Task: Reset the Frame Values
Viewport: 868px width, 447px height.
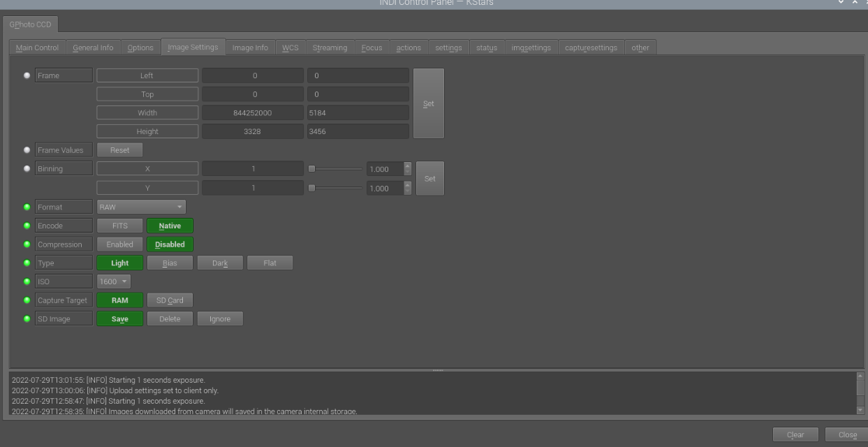Action: coord(120,150)
